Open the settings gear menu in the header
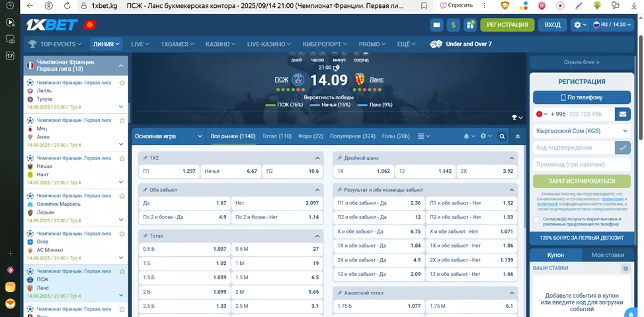This screenshot has width=644, height=317. tap(581, 25)
